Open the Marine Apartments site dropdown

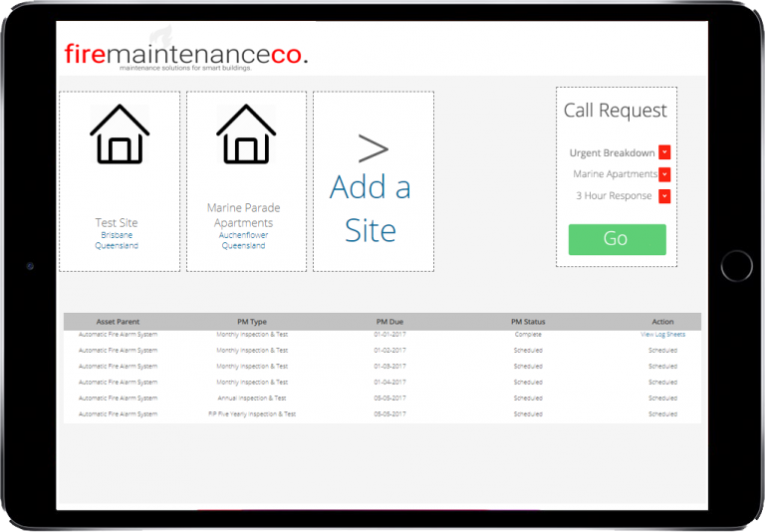pyautogui.click(x=664, y=174)
